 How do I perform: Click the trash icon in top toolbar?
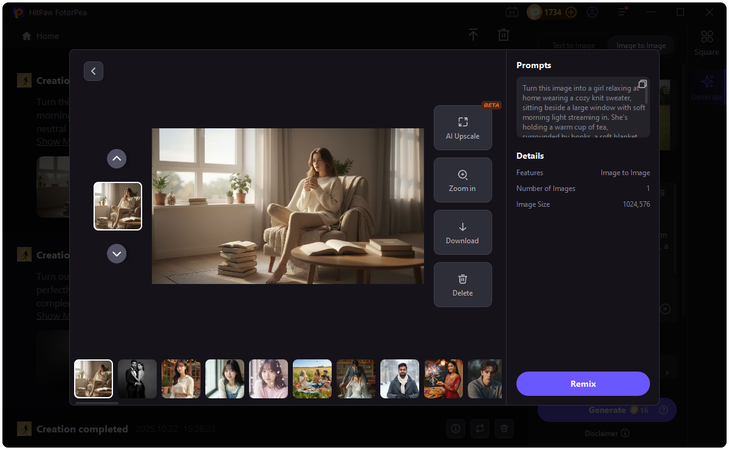tap(504, 34)
